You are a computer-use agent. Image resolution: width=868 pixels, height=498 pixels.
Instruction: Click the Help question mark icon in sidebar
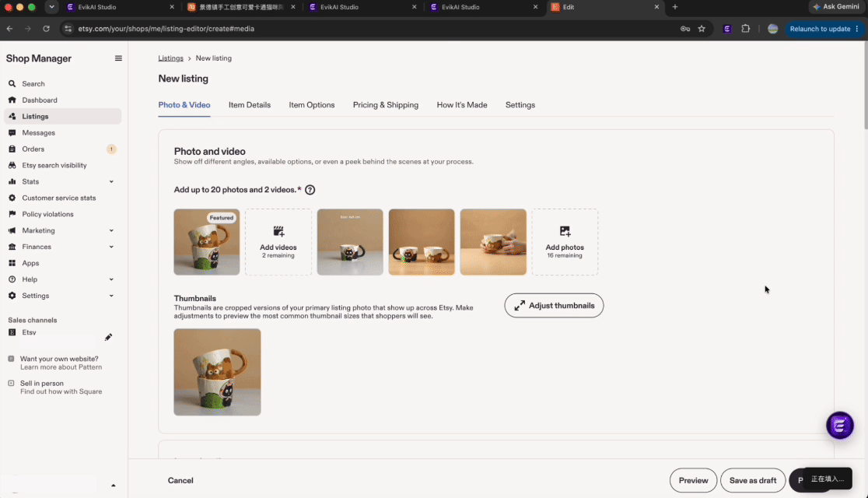12,279
